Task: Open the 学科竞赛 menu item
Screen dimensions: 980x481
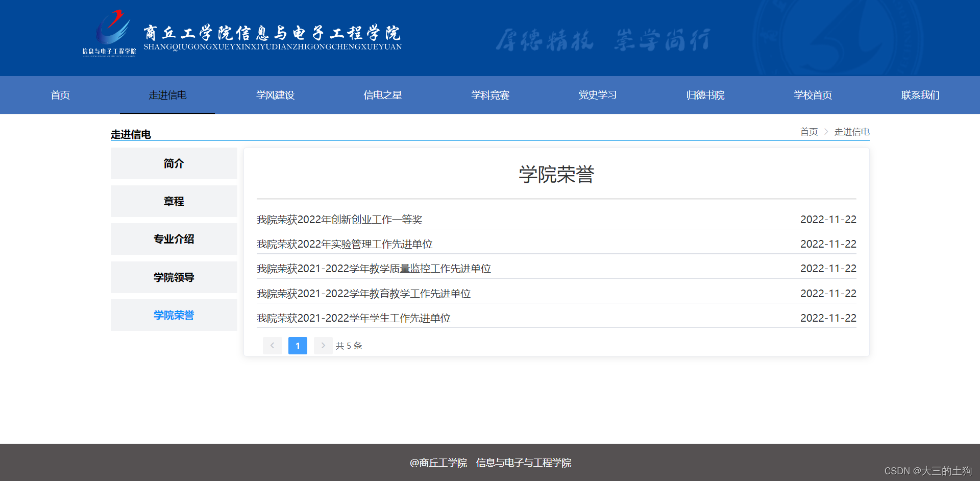Action: coord(490,95)
